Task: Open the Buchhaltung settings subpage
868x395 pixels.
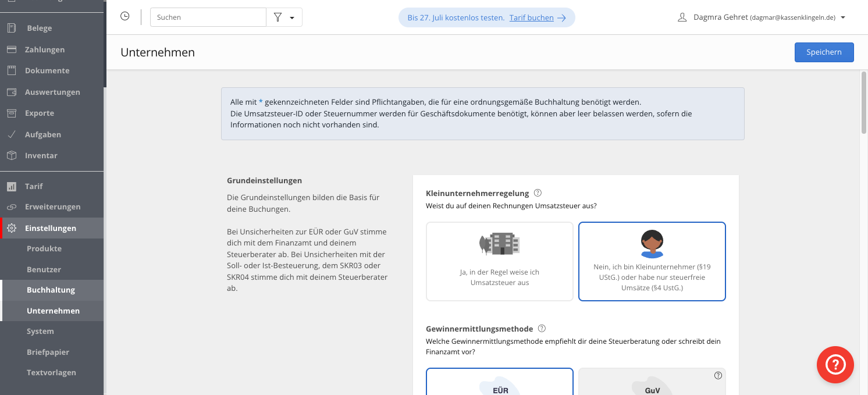Action: tap(52, 290)
